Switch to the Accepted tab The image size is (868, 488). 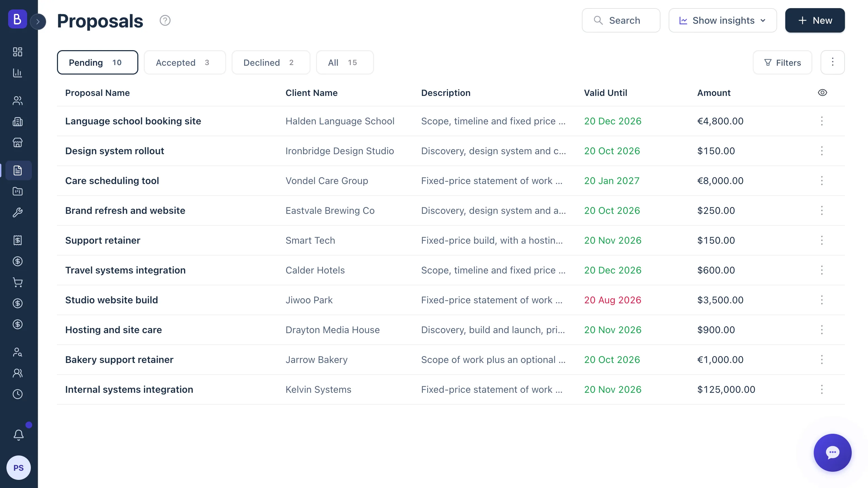(185, 62)
